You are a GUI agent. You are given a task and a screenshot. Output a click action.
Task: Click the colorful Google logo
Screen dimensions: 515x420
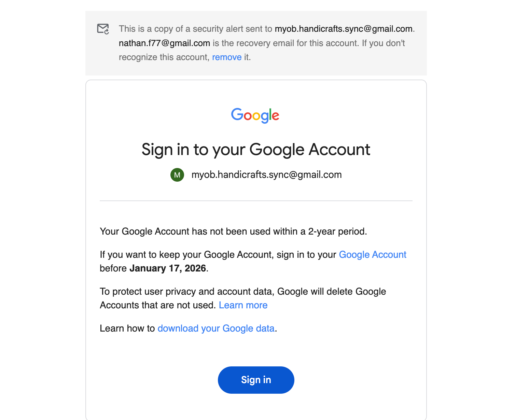pyautogui.click(x=255, y=115)
